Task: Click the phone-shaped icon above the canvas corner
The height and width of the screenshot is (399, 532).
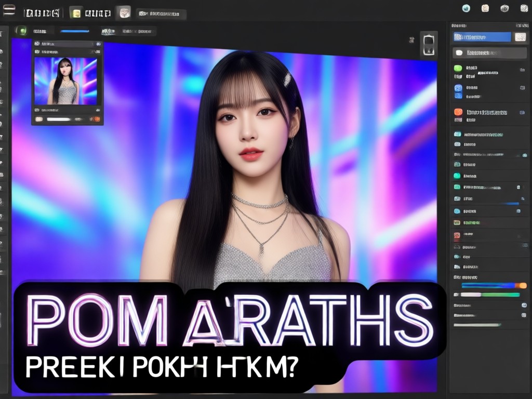Action: [429, 45]
